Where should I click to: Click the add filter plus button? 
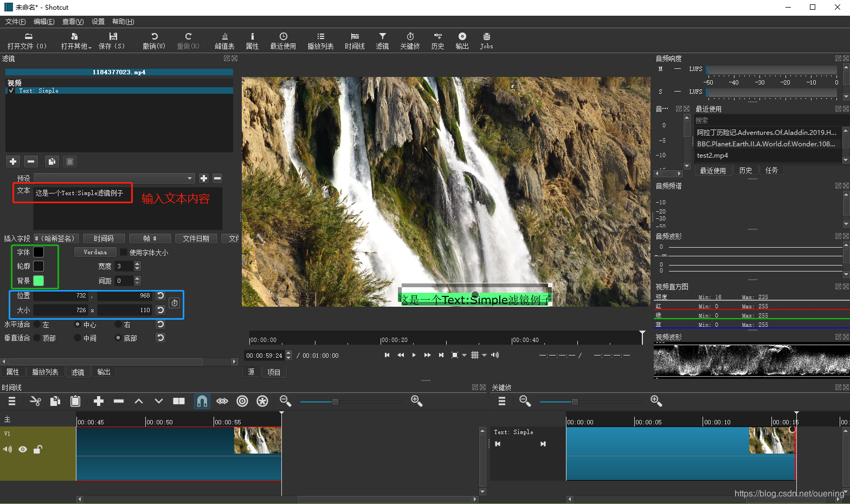[x=13, y=161]
